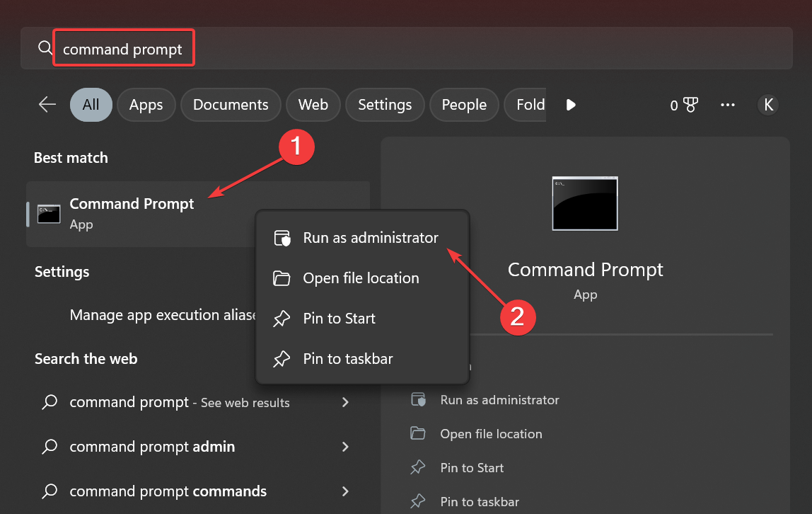Click the pin icon beside context menu Pin to Start
Viewport: 812px width, 514px height.
pyautogui.click(x=282, y=318)
